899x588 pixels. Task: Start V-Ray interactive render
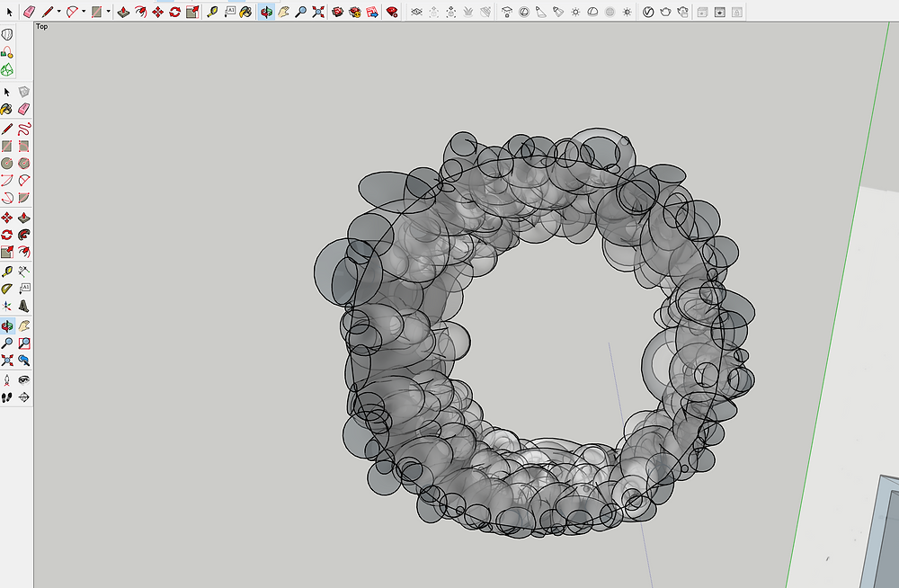pyautogui.click(x=683, y=12)
